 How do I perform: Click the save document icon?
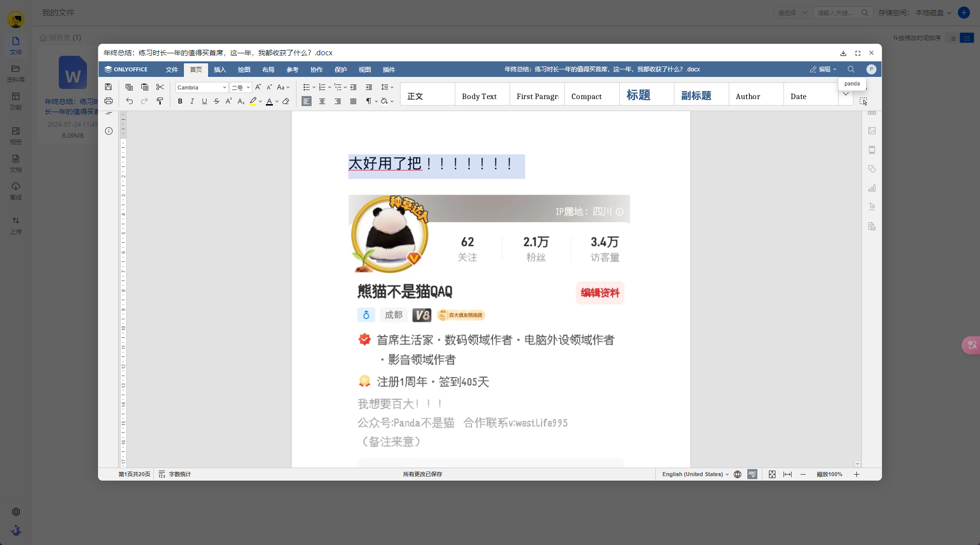point(109,87)
